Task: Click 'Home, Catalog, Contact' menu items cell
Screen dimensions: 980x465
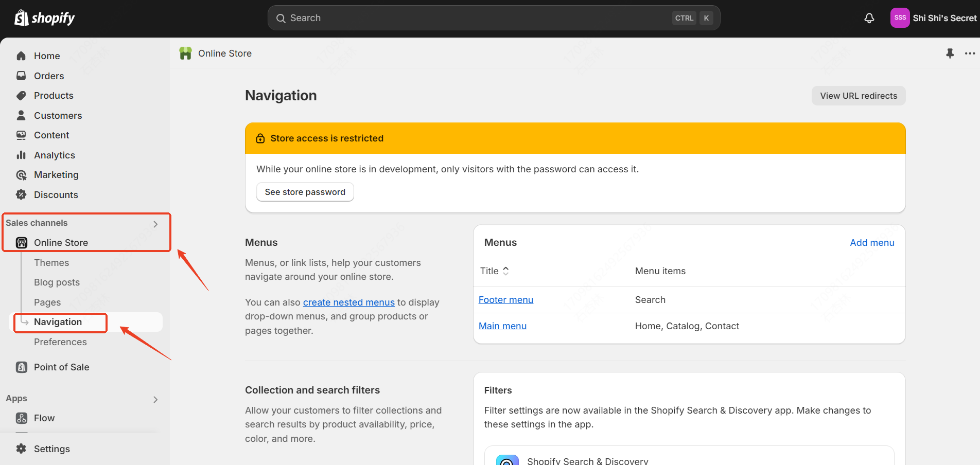Action: tap(687, 326)
